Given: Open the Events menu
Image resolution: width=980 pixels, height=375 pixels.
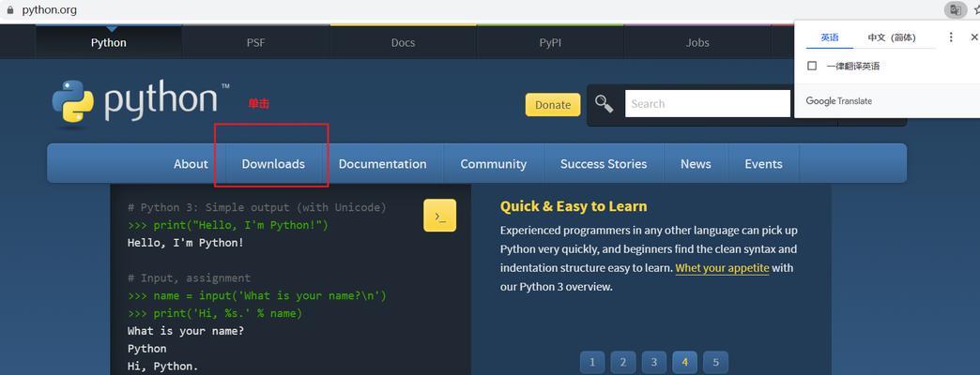Looking at the screenshot, I should tap(763, 163).
